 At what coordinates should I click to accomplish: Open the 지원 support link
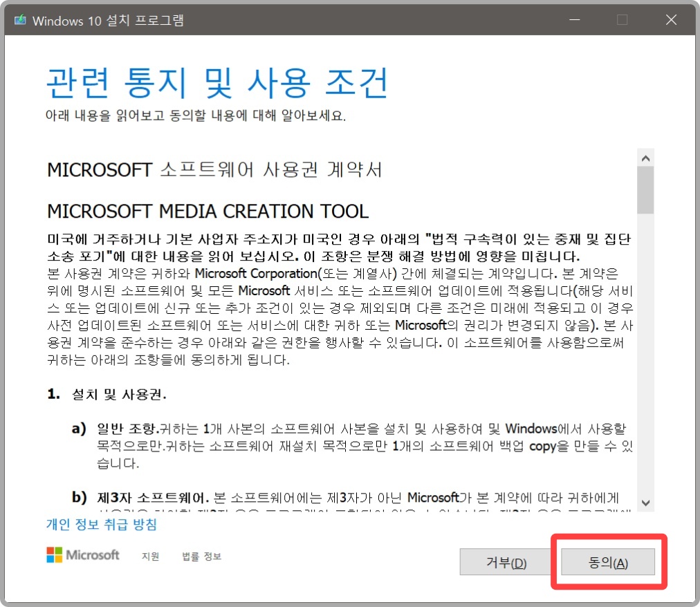pos(151,556)
